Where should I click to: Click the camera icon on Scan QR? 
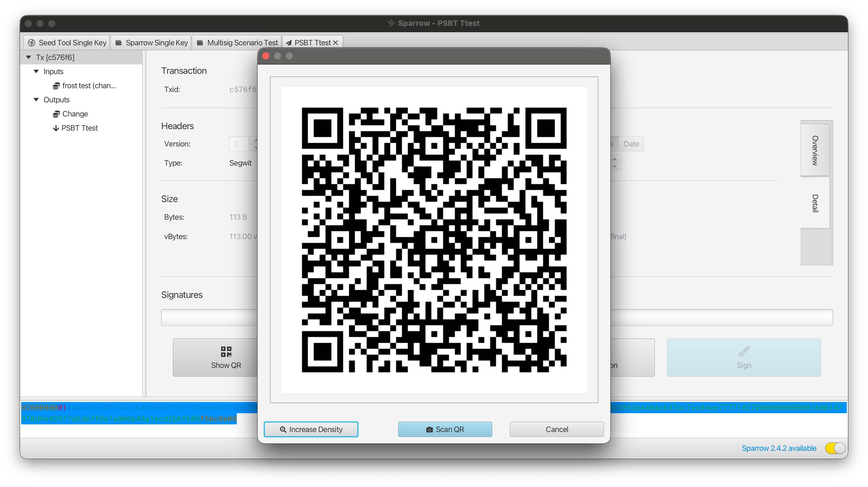tap(429, 430)
